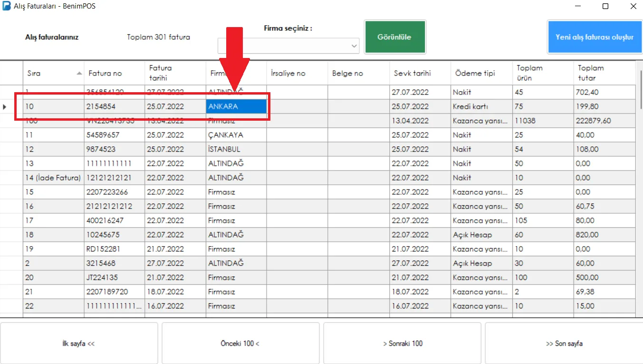Click the sort arrow in the Sıra header
This screenshot has height=364, width=643.
79,73
